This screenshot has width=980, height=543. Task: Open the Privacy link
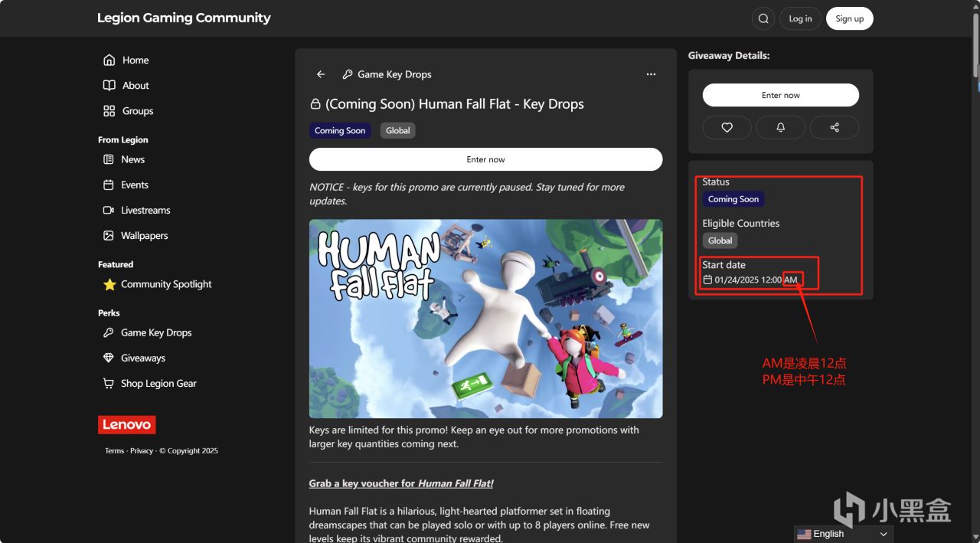coord(142,451)
